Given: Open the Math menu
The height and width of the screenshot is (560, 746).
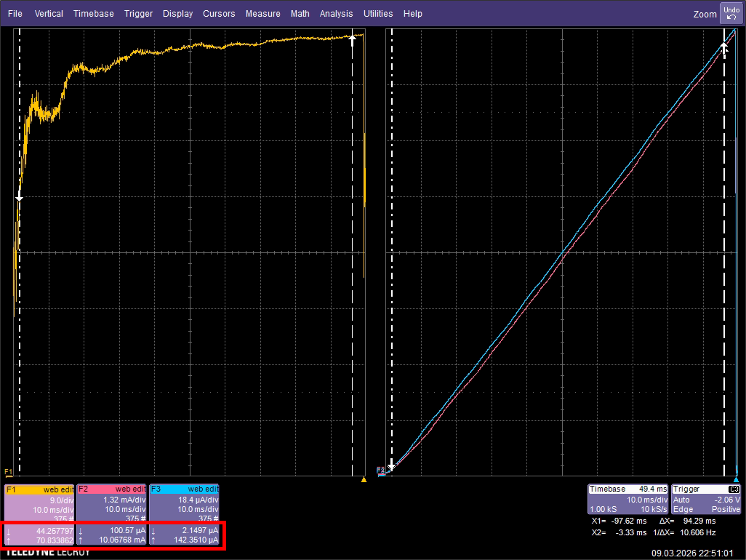Looking at the screenshot, I should point(300,14).
